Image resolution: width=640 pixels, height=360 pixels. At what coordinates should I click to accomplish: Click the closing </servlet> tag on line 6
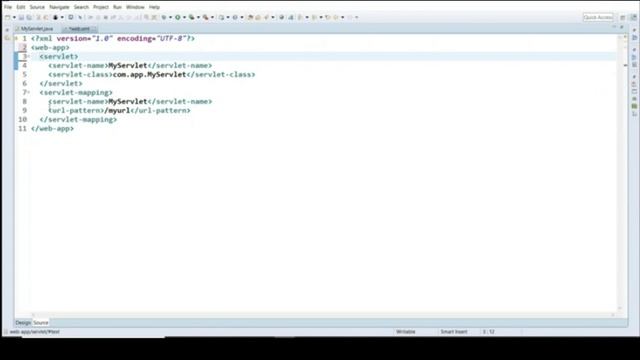61,83
